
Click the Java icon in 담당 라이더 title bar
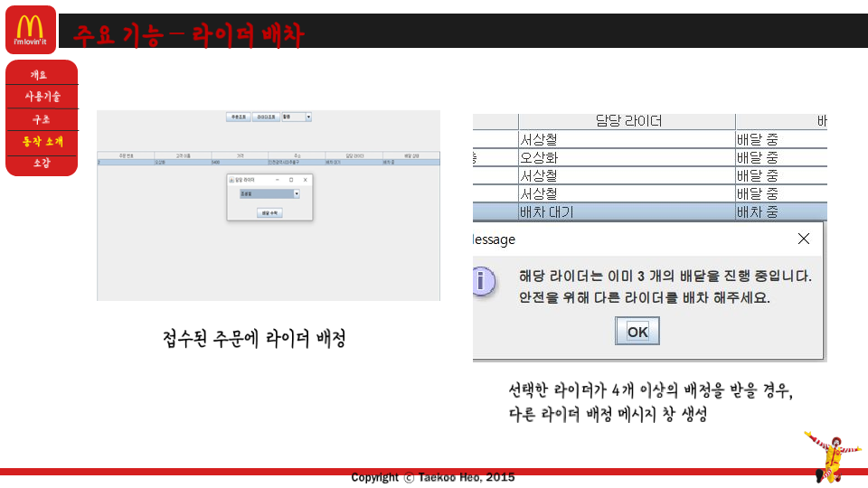(231, 180)
